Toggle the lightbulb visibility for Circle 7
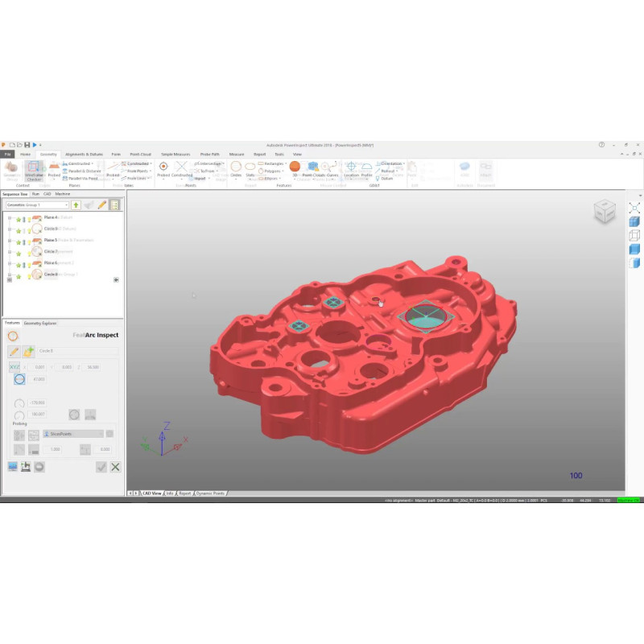The width and height of the screenshot is (644, 644). [x=29, y=252]
